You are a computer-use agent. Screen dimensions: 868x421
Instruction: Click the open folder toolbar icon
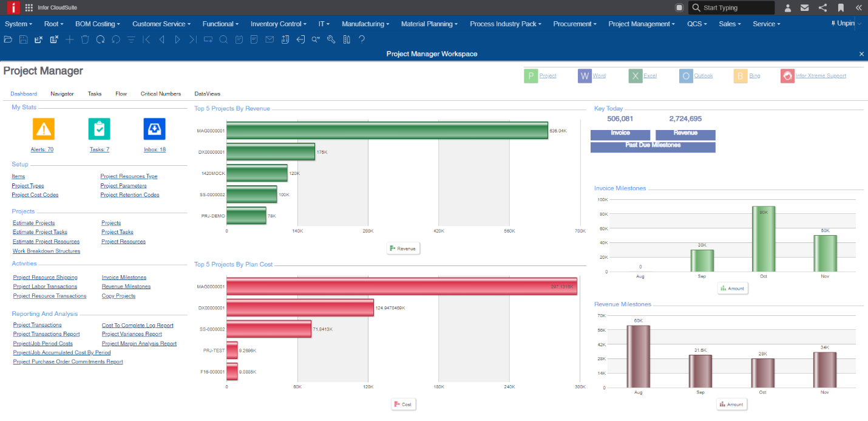click(x=8, y=39)
